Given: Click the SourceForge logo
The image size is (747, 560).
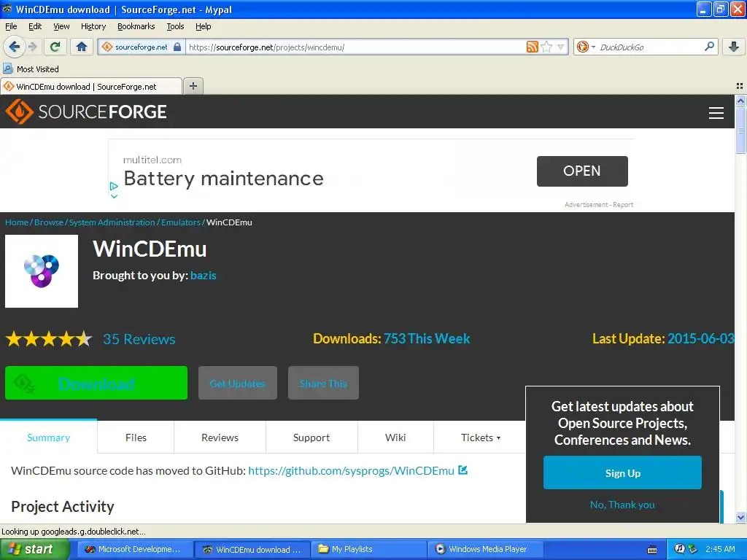Looking at the screenshot, I should click(x=86, y=112).
